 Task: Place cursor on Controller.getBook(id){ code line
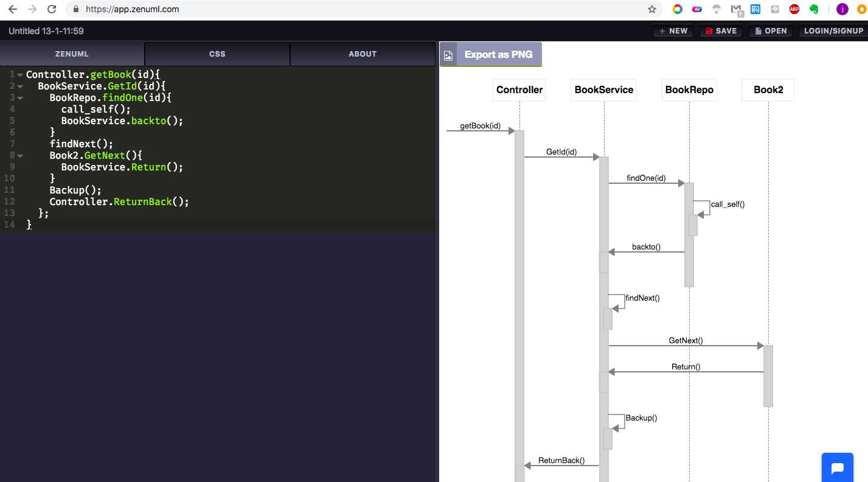coord(92,74)
